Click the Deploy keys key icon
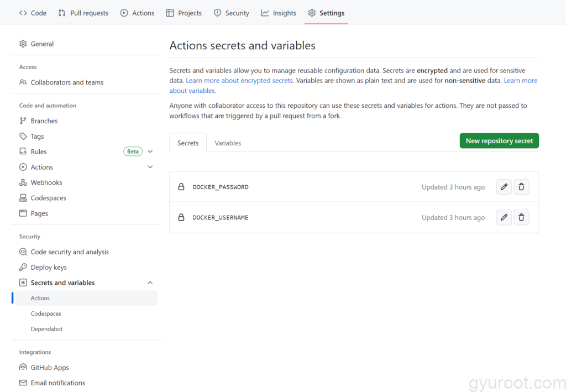 23,267
